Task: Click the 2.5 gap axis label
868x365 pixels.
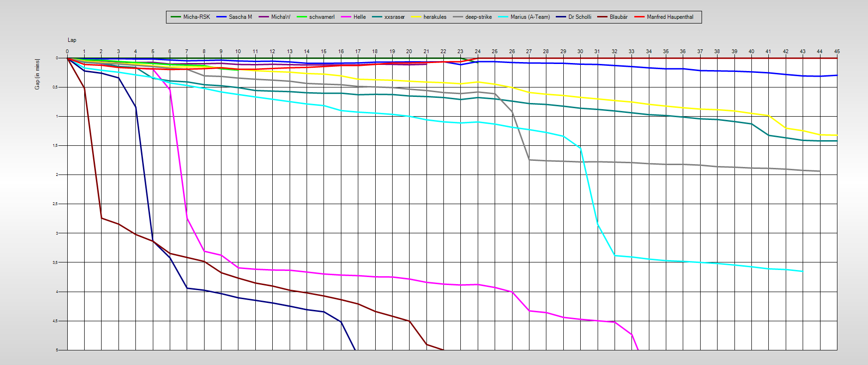Action: coord(55,204)
